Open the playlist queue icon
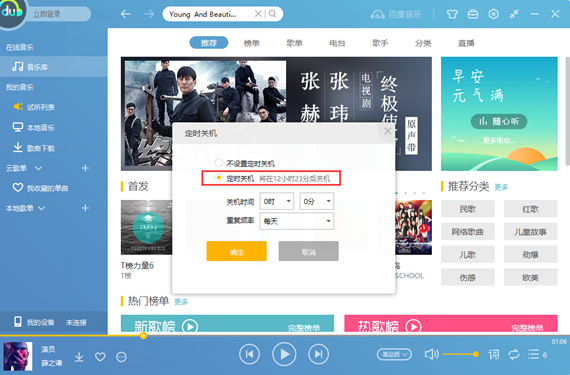Viewport: 570px width, 375px height. (534, 354)
